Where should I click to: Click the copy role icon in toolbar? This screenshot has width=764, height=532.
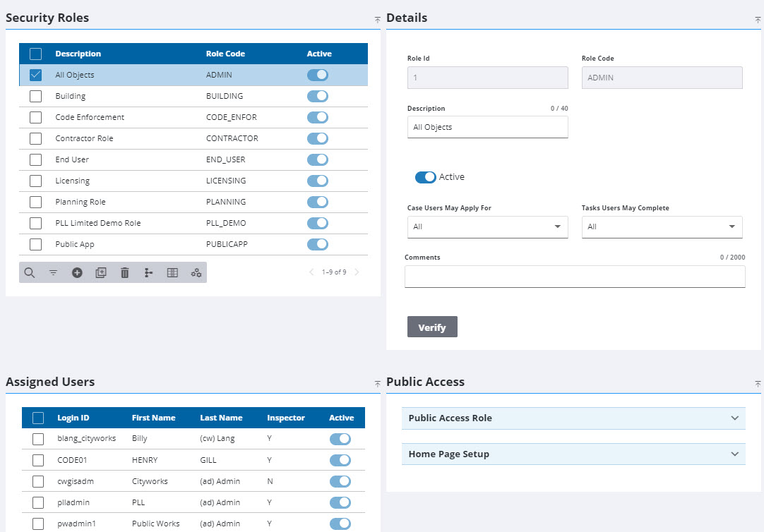tap(101, 272)
